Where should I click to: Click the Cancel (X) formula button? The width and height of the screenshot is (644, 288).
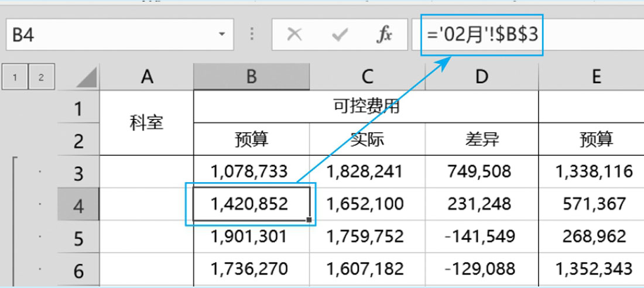(x=294, y=35)
